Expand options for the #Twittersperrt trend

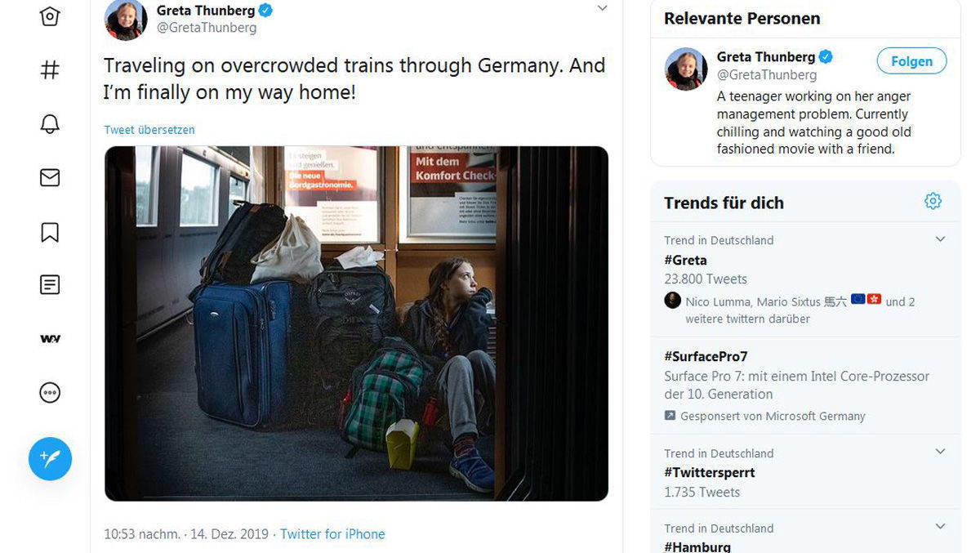tap(940, 452)
